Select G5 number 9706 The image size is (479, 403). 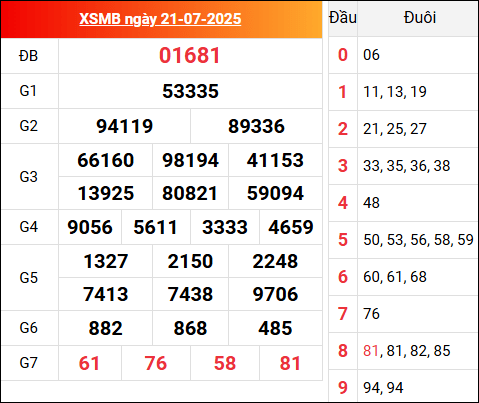tap(275, 294)
